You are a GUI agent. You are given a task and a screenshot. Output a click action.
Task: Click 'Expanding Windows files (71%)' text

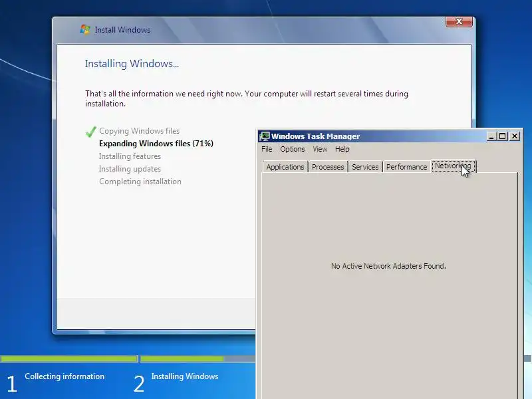tap(156, 144)
